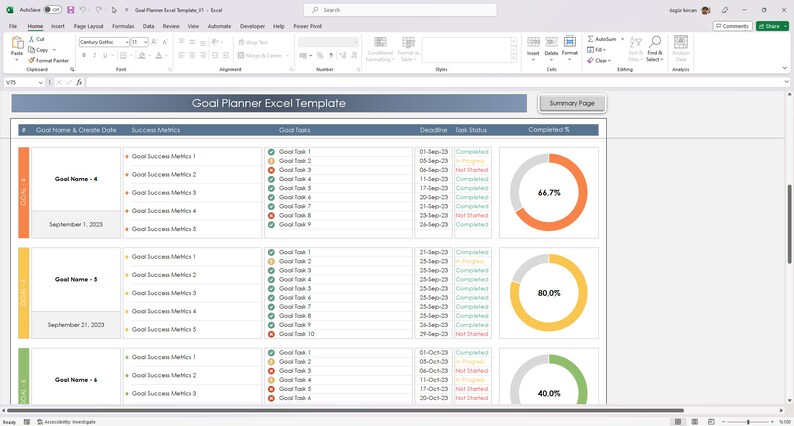Click the Share button
The image size is (794, 426).
772,26
